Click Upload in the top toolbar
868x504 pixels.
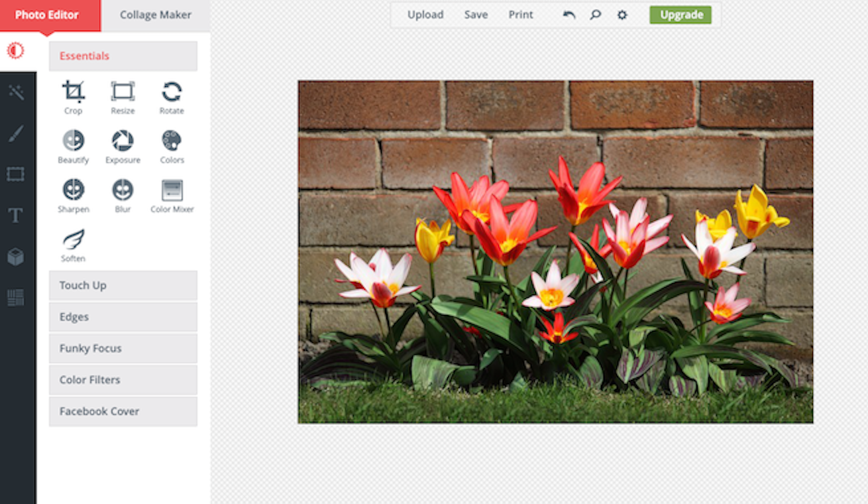(x=425, y=15)
